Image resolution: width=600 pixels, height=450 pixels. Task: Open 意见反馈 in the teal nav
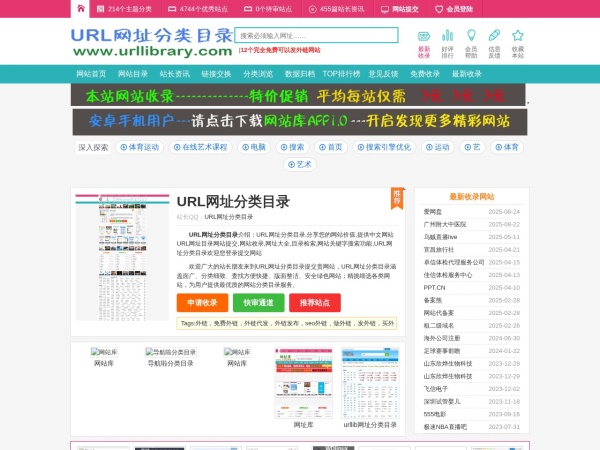383,74
